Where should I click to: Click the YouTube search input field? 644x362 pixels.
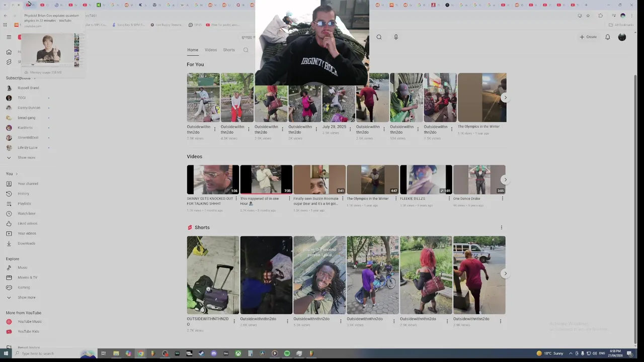tap(248, 37)
